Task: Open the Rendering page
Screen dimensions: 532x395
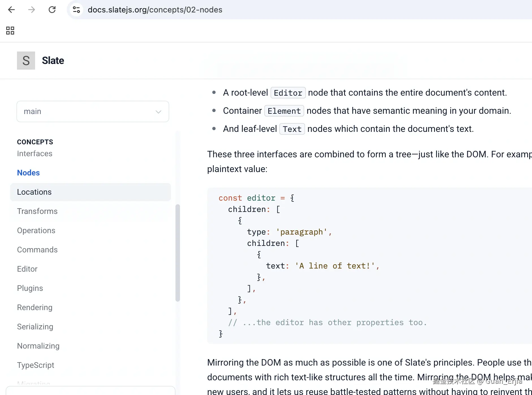Action: pyautogui.click(x=35, y=307)
